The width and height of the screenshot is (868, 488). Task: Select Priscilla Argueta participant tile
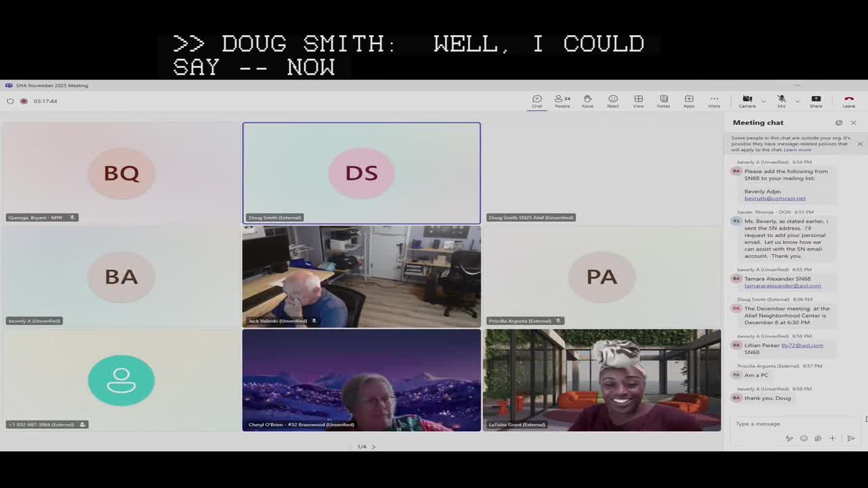(x=601, y=277)
